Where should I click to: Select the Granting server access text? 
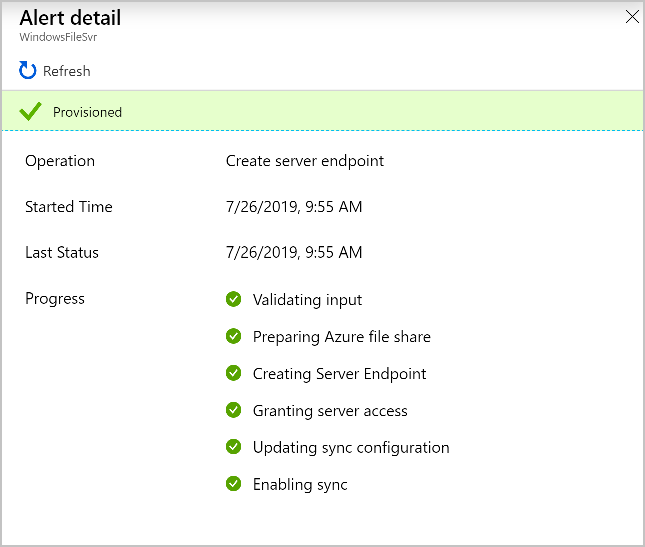330,411
